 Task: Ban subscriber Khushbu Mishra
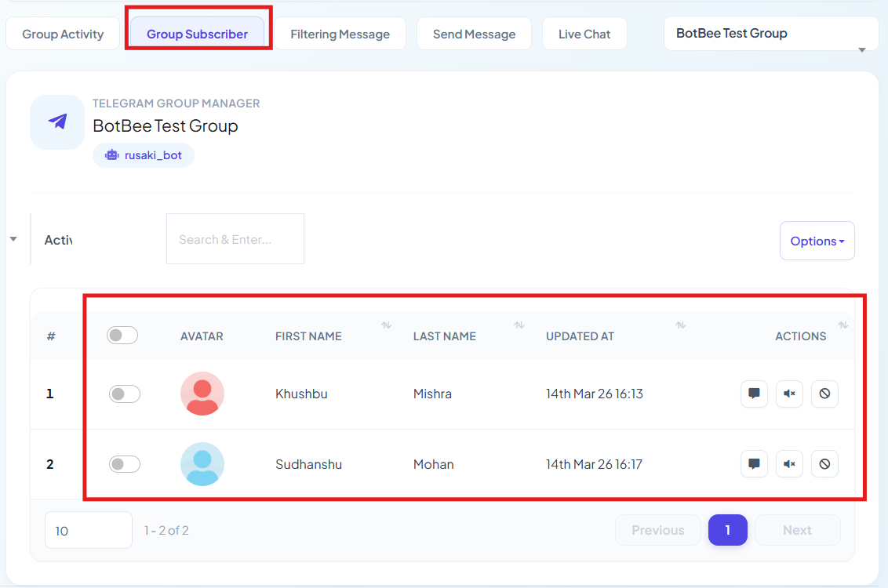pos(824,394)
